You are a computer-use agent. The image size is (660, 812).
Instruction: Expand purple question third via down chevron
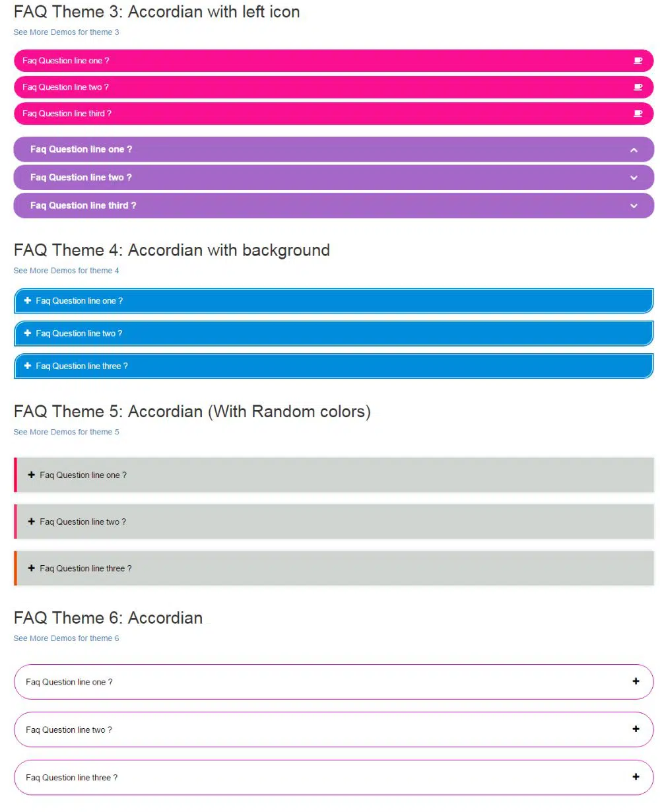(x=634, y=206)
